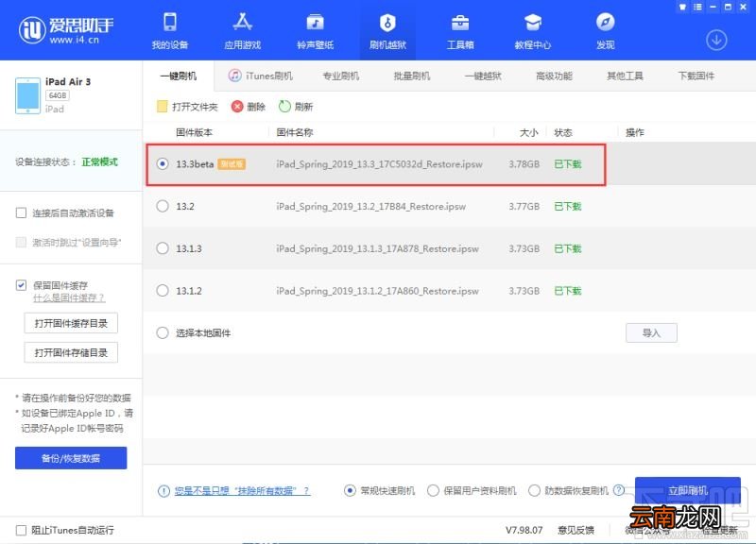
Task: Click the 固件名称 column header
Action: [295, 132]
